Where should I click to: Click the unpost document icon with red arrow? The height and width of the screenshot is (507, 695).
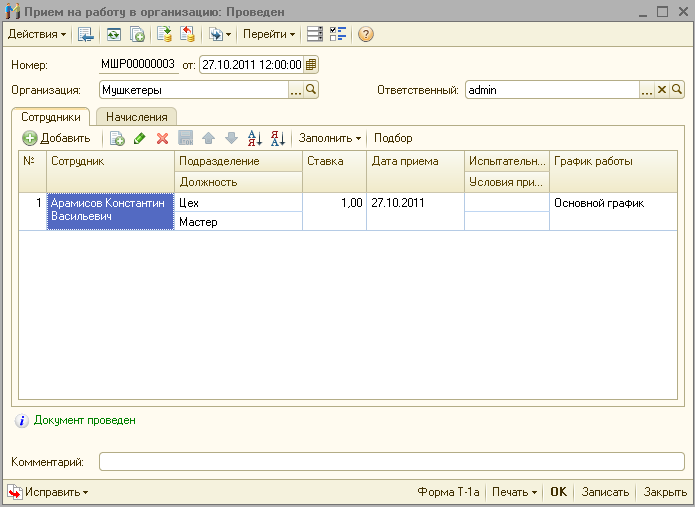(187, 34)
